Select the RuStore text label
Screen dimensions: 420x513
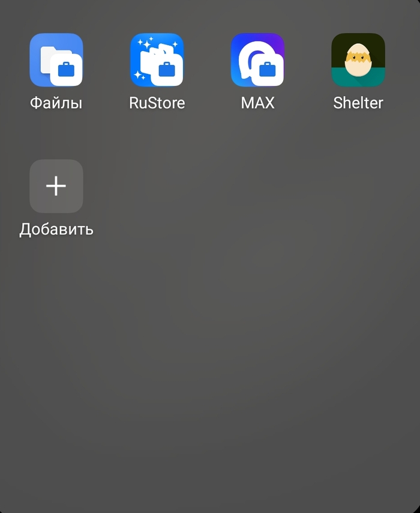tap(157, 103)
